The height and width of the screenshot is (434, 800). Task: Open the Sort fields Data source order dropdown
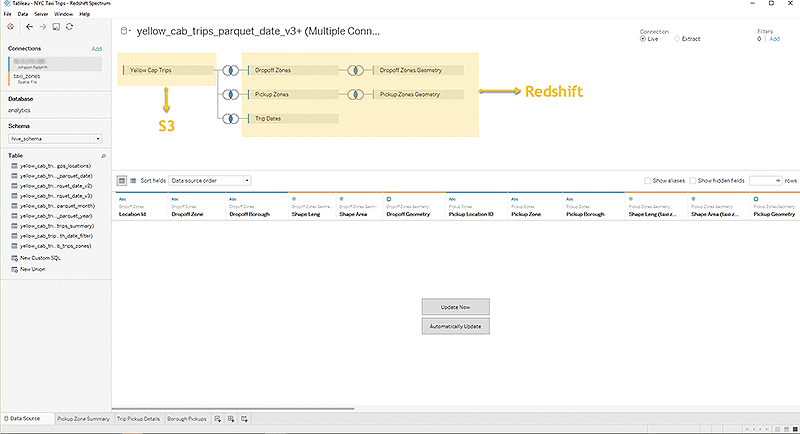click(x=210, y=181)
